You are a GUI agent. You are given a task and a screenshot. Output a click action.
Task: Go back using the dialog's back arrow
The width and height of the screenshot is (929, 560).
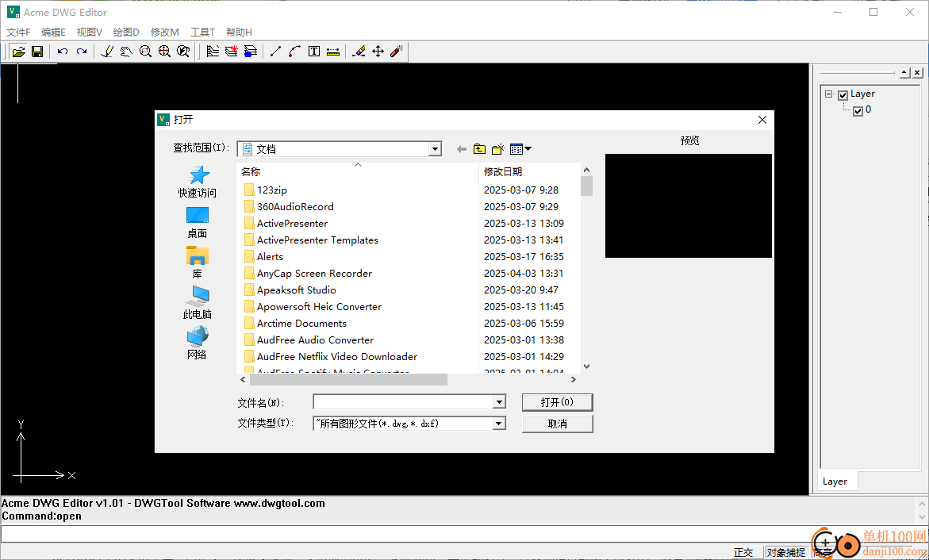pyautogui.click(x=462, y=149)
